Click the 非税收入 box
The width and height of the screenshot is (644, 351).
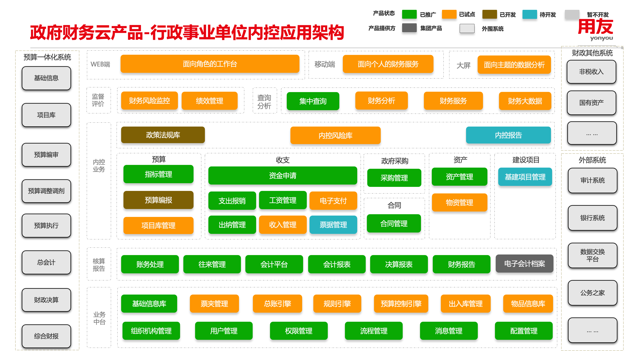coord(591,71)
